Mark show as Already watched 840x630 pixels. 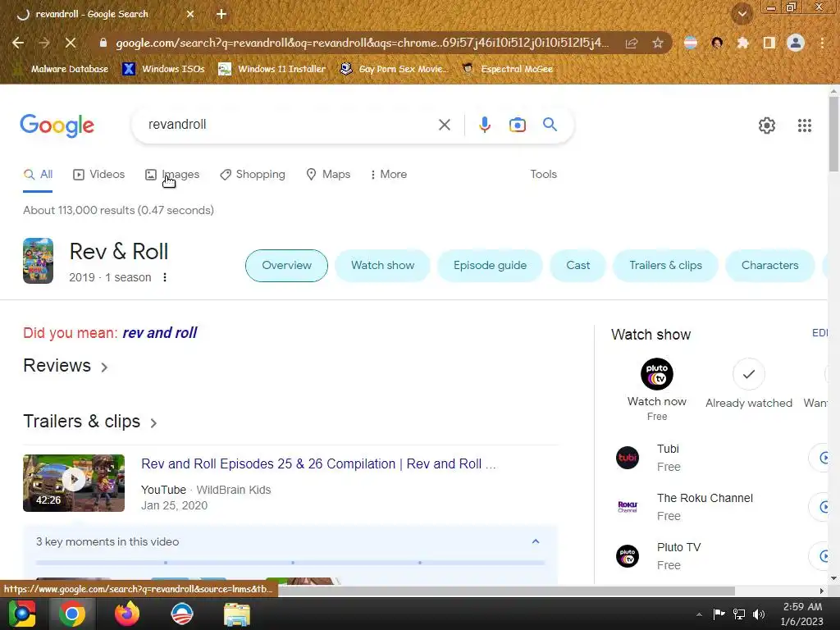point(748,374)
